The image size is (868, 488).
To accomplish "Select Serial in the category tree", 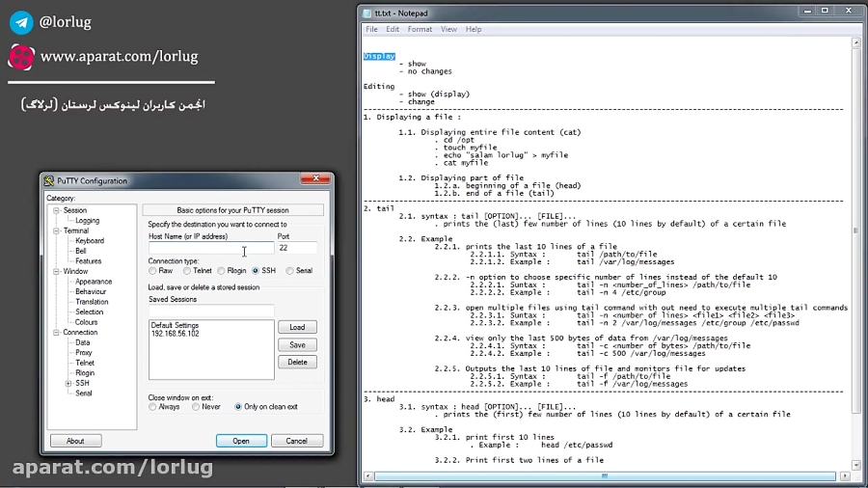I will pos(84,393).
